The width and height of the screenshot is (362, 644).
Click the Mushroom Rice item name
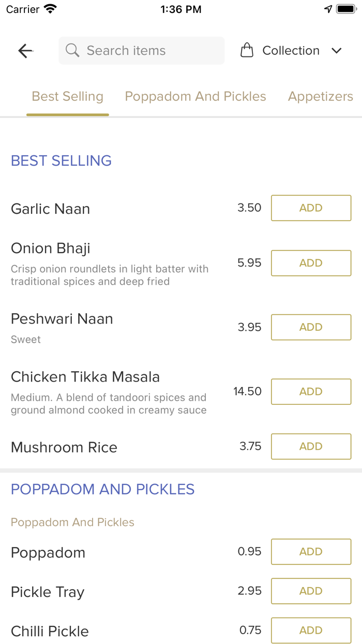pyautogui.click(x=64, y=447)
